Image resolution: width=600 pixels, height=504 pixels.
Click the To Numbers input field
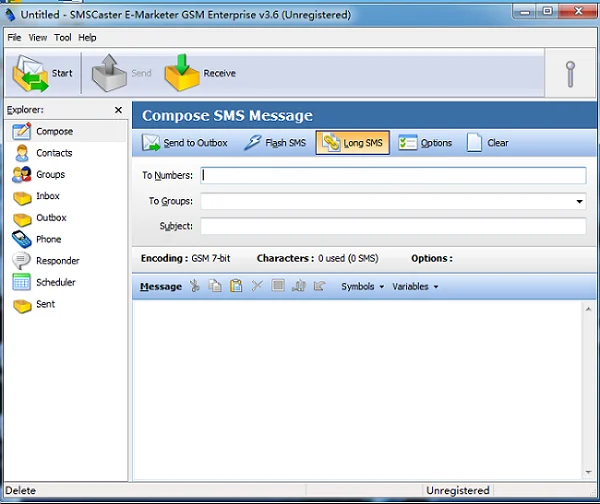tap(393, 175)
